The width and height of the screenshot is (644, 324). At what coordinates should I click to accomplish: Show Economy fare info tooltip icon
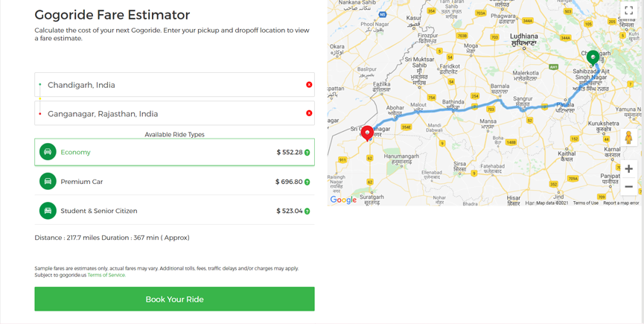tap(307, 153)
